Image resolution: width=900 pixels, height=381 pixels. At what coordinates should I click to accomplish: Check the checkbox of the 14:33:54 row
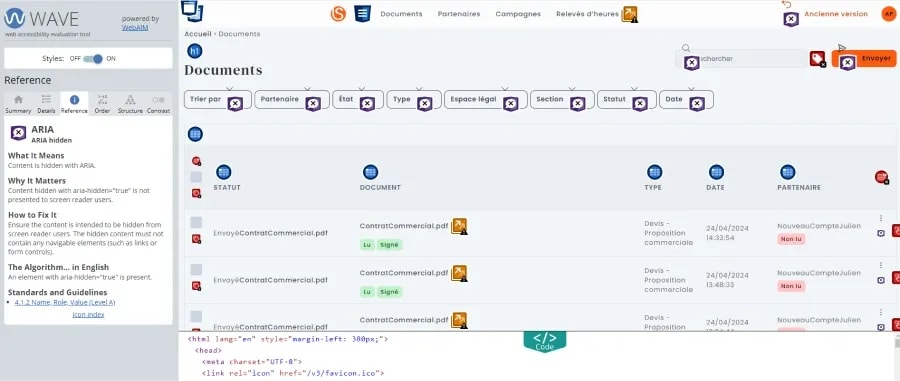[196, 222]
